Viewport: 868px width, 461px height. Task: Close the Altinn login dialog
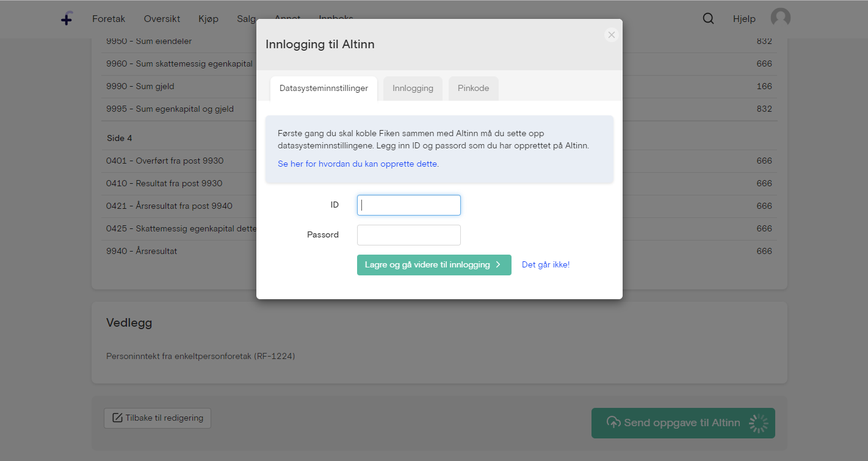click(x=612, y=35)
